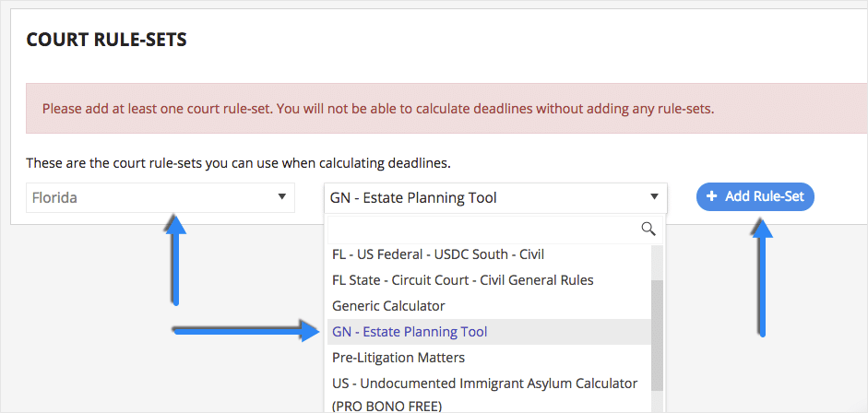
Task: Click the rule-sets description sentence
Action: (238, 163)
